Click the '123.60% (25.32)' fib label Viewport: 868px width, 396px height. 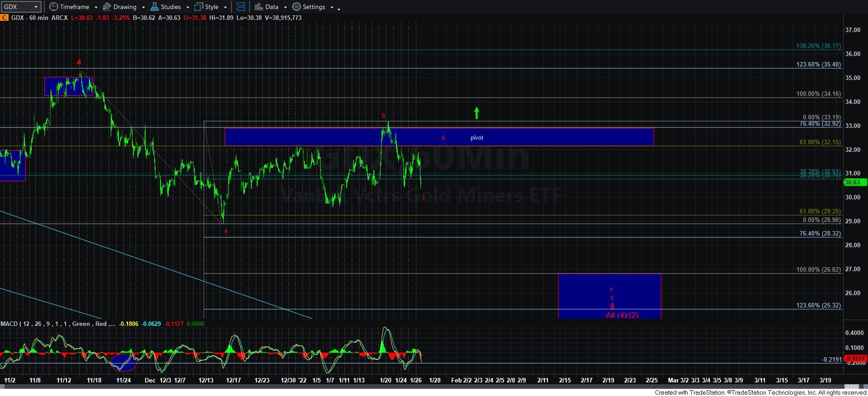pos(818,305)
